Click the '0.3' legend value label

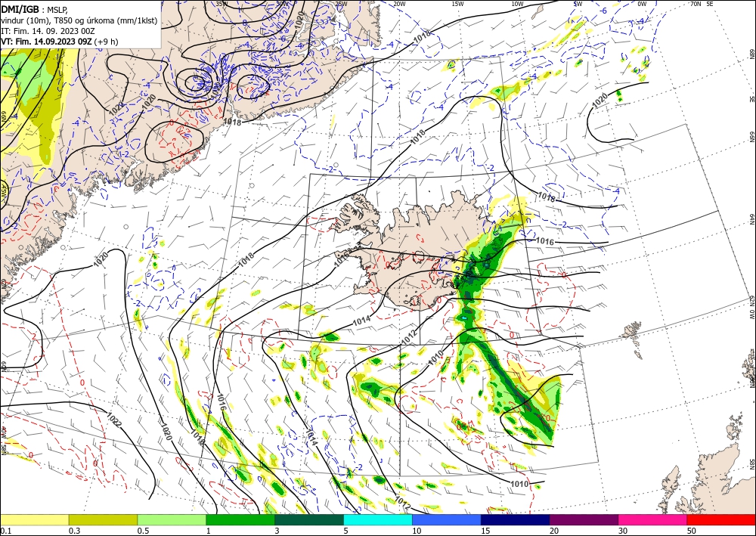coord(74,531)
